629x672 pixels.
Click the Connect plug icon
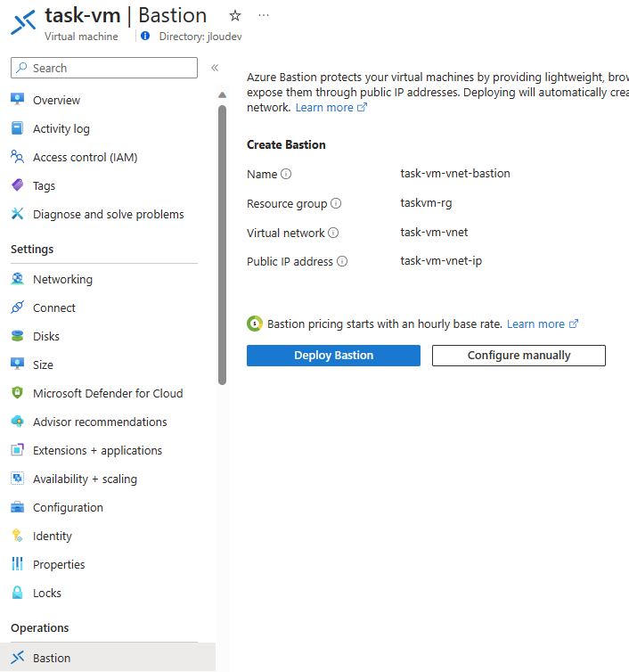[17, 307]
